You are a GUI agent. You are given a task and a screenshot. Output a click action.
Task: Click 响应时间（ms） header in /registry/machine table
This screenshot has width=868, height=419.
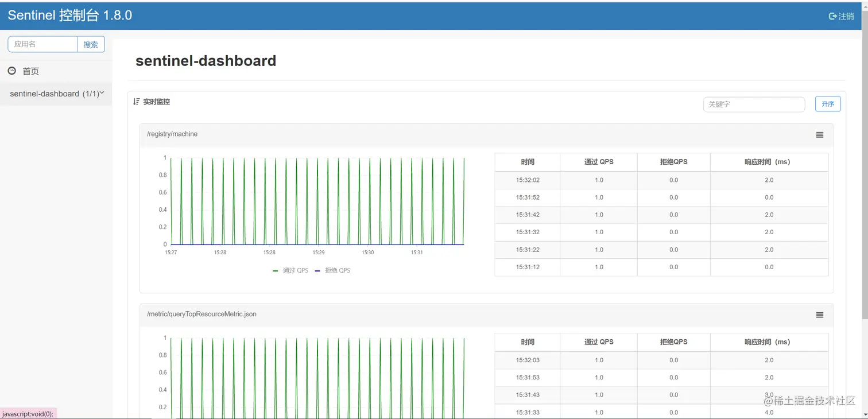769,162
